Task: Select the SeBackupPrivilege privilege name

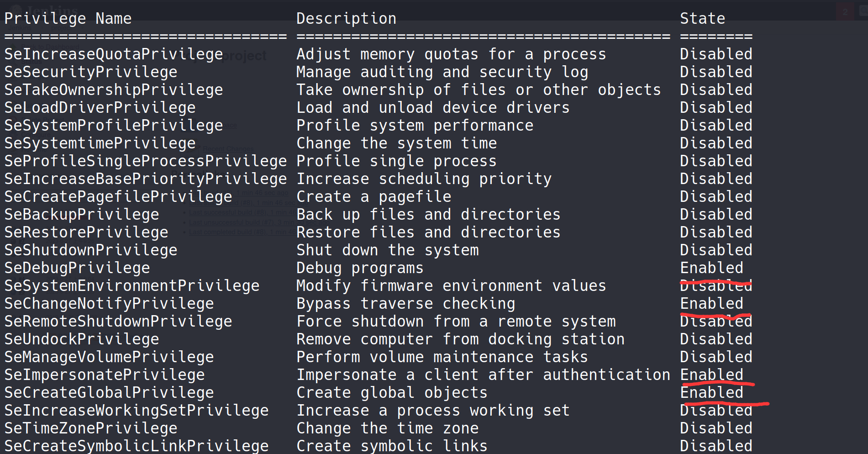Action: 82,215
